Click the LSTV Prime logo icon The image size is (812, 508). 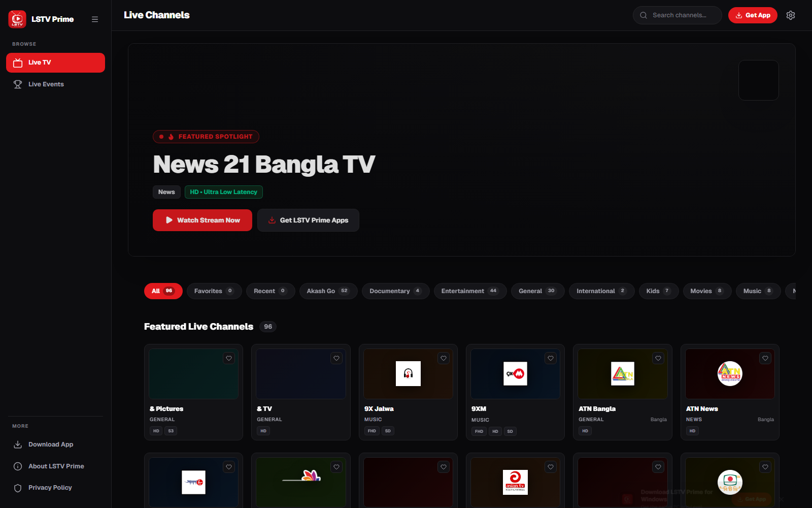pyautogui.click(x=17, y=19)
